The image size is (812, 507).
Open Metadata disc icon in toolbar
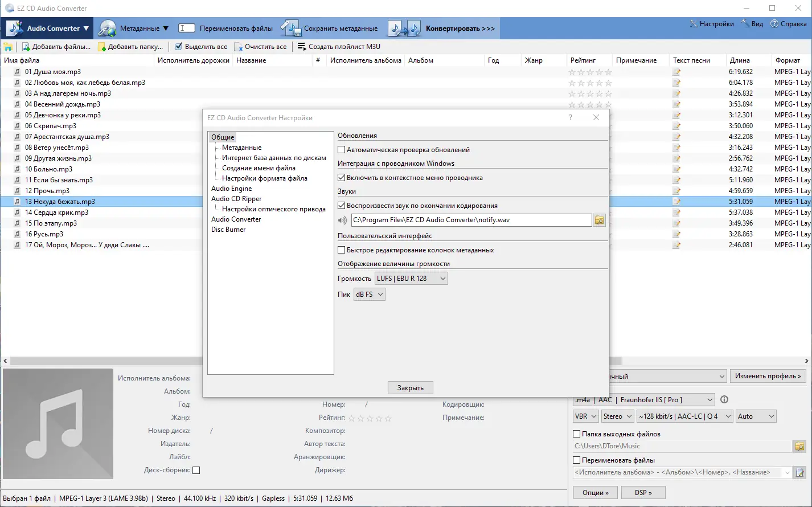[107, 28]
